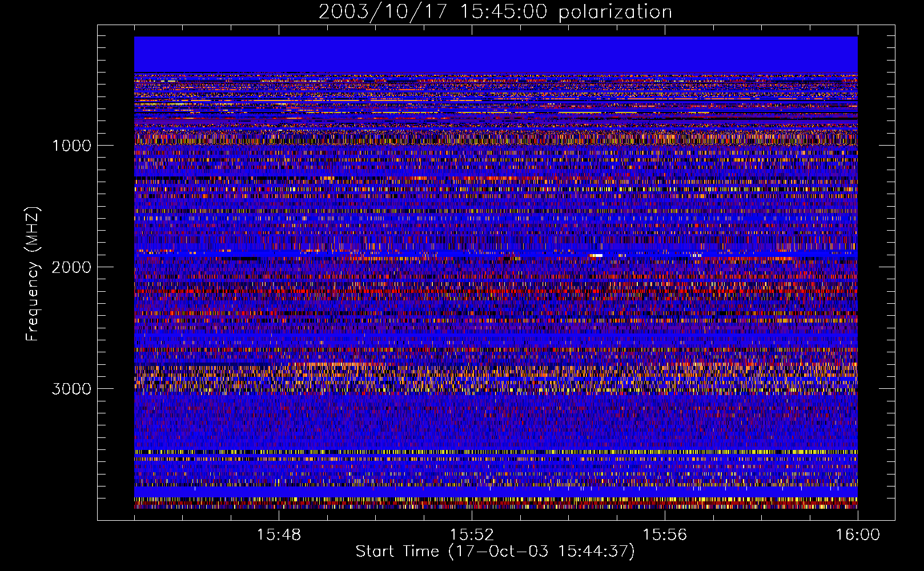This screenshot has height=571, width=924.
Task: Click the 'Start Time (17-Oct-03 15:44:37)' axis label
Action: pos(495,552)
